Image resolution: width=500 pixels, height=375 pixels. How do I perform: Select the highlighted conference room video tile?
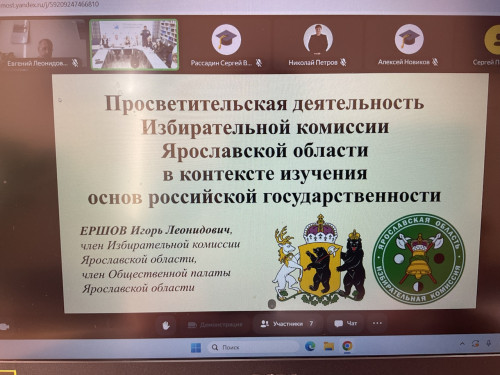134,44
